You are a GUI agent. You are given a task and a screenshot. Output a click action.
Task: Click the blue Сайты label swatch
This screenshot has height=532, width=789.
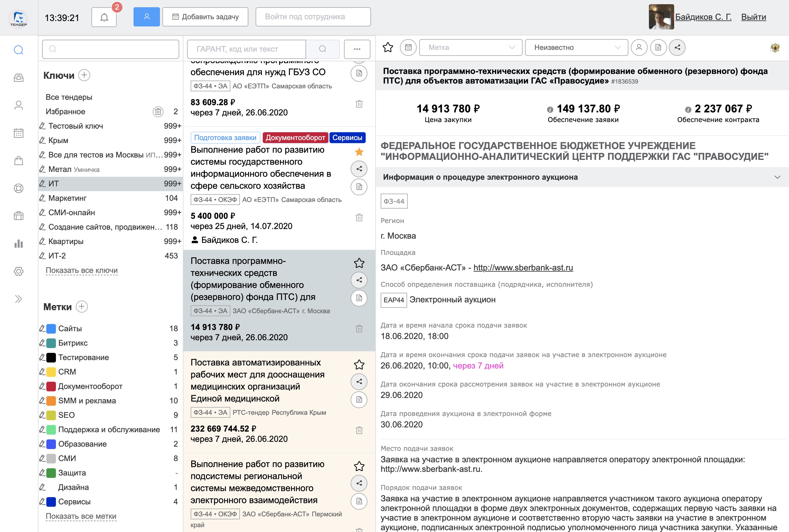pos(51,329)
